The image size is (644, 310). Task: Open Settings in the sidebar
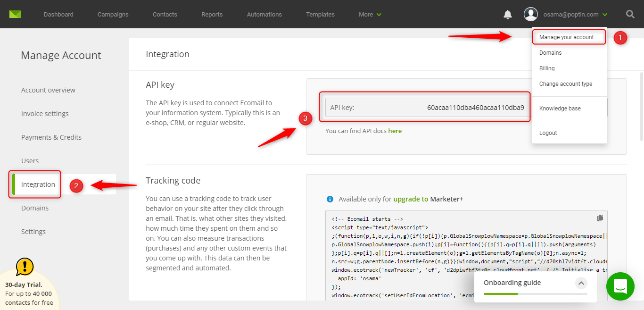coord(33,232)
